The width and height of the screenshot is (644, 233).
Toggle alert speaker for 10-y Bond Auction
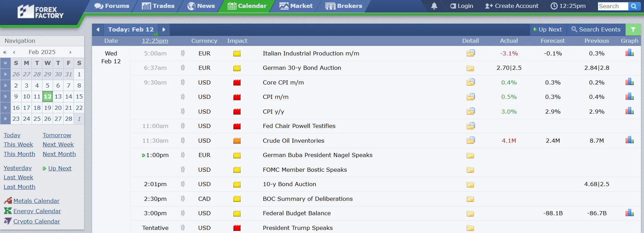tap(183, 184)
